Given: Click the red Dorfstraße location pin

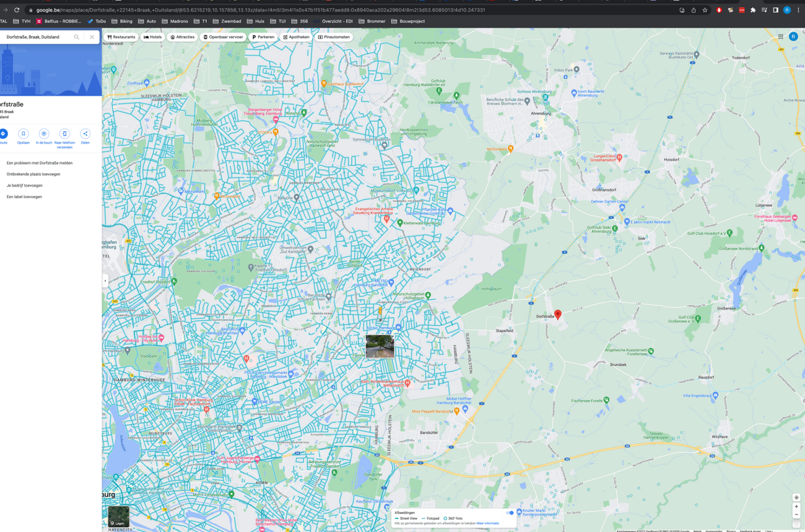Looking at the screenshot, I should tap(558, 315).
